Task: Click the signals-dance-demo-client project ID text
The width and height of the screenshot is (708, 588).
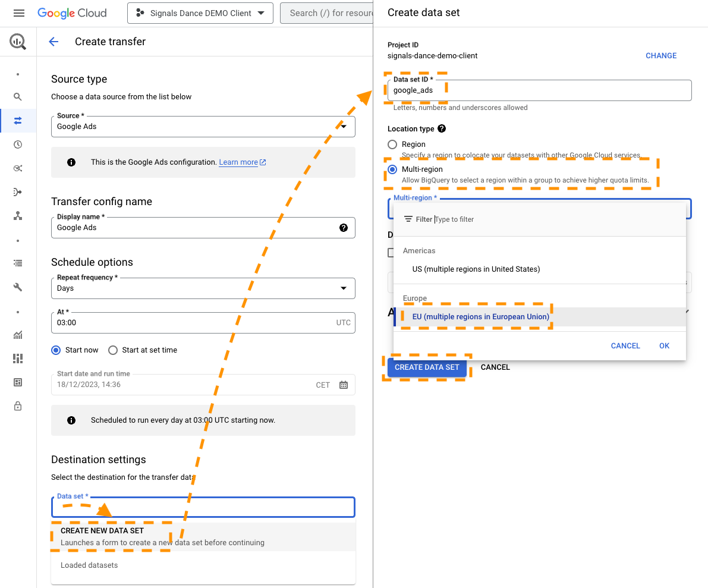Action: [433, 55]
